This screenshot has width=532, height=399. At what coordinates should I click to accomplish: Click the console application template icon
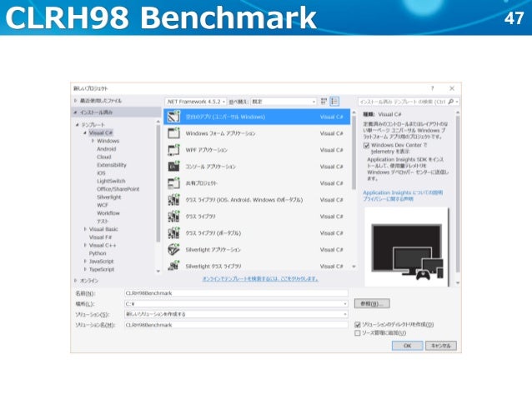[x=173, y=167]
